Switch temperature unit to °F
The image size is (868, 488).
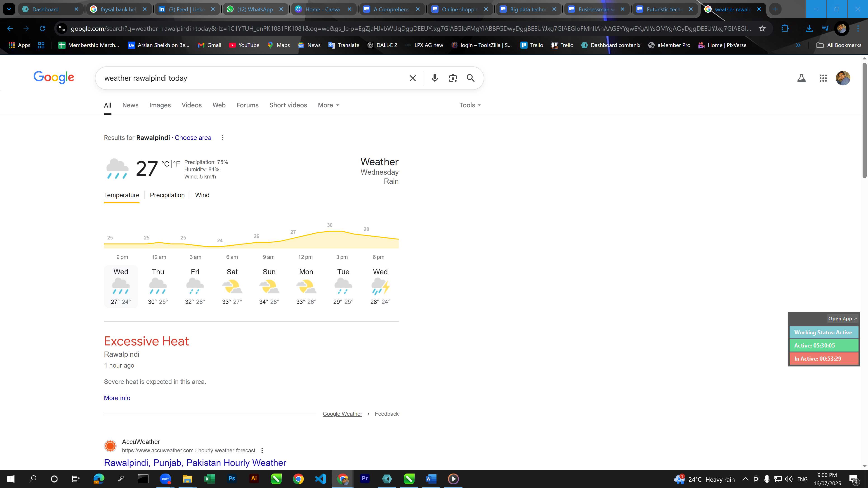[177, 164]
